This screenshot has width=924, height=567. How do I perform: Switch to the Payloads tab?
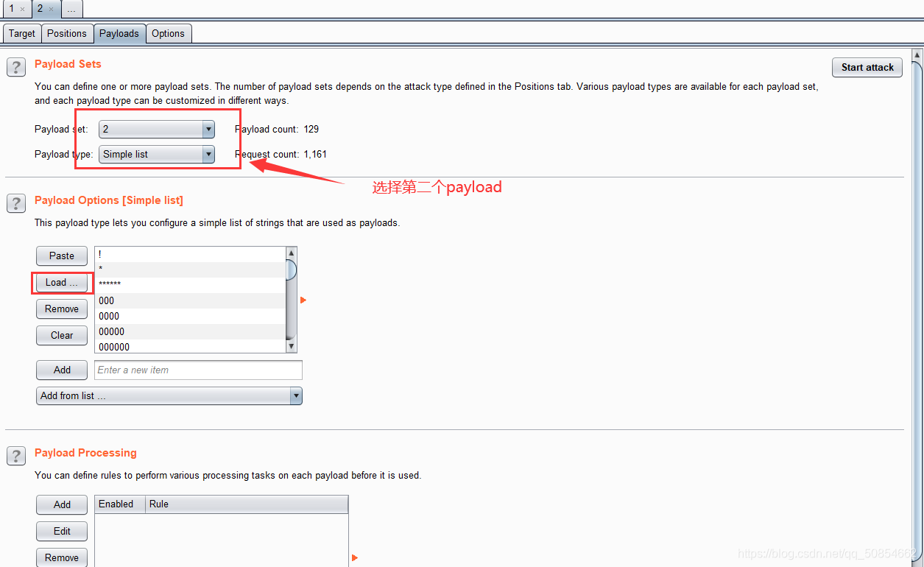pos(119,33)
